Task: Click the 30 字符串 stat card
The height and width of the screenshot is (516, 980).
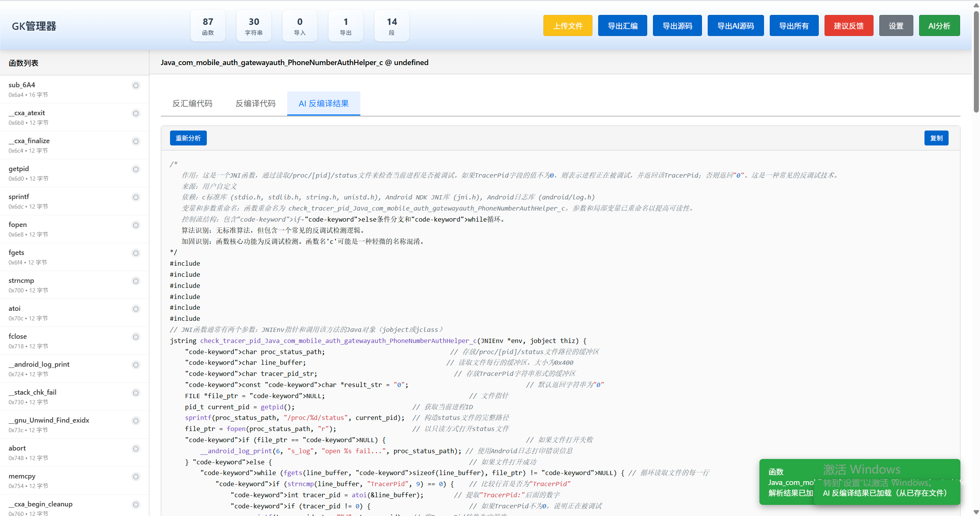Action: click(x=254, y=26)
